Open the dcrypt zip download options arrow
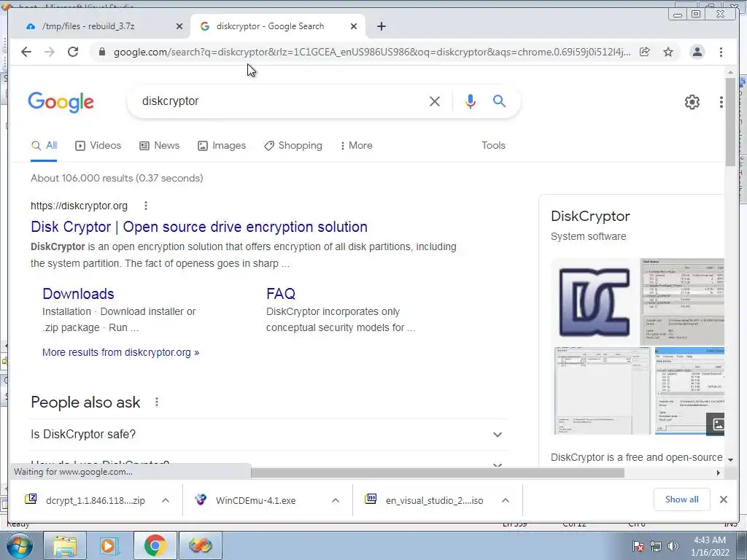The width and height of the screenshot is (747, 560). (x=166, y=500)
